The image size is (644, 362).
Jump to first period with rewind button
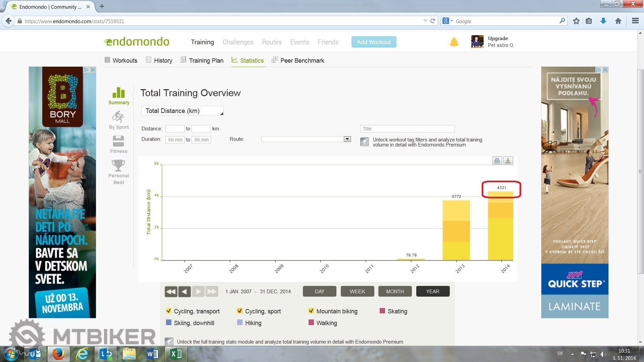pyautogui.click(x=171, y=292)
